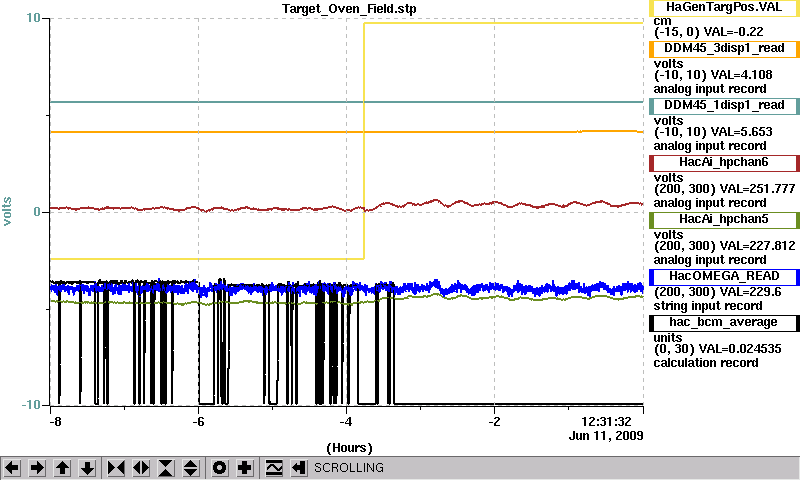Select the DDM45_1disp1_read legend entry
The image size is (800, 480).
click(x=724, y=106)
